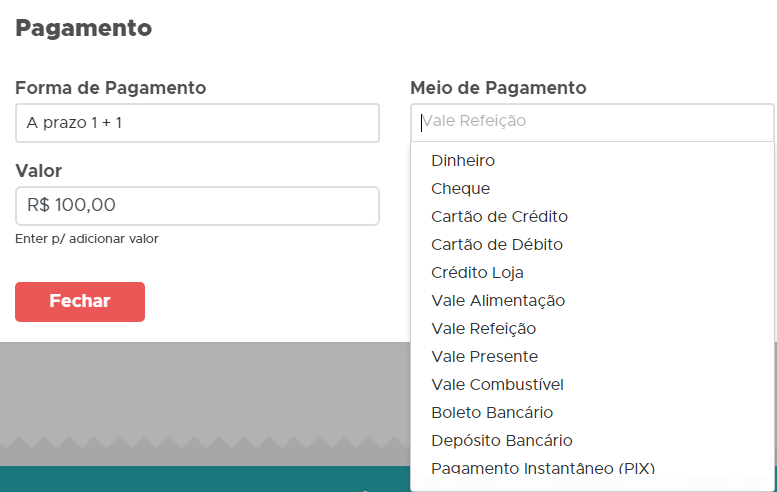Choose Crédito Loja from the list
Viewport: 777px width, 492px height.
pyautogui.click(x=477, y=272)
